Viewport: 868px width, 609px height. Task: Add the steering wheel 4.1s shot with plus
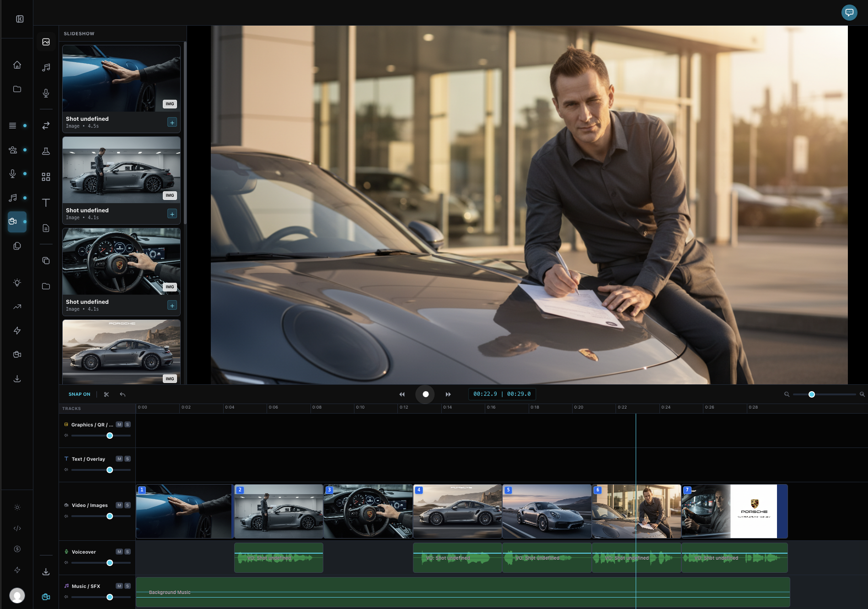coord(172,305)
